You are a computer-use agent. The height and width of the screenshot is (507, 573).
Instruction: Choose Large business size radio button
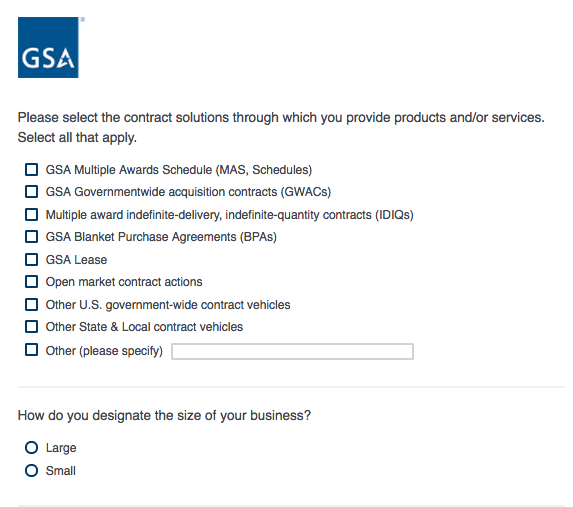(31, 447)
